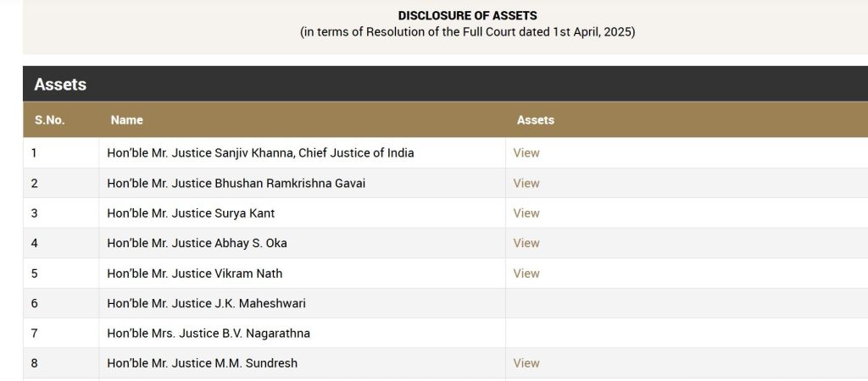The image size is (868, 381).
Task: Select Justice M.M. Sundresh's name cell
Action: click(x=303, y=362)
